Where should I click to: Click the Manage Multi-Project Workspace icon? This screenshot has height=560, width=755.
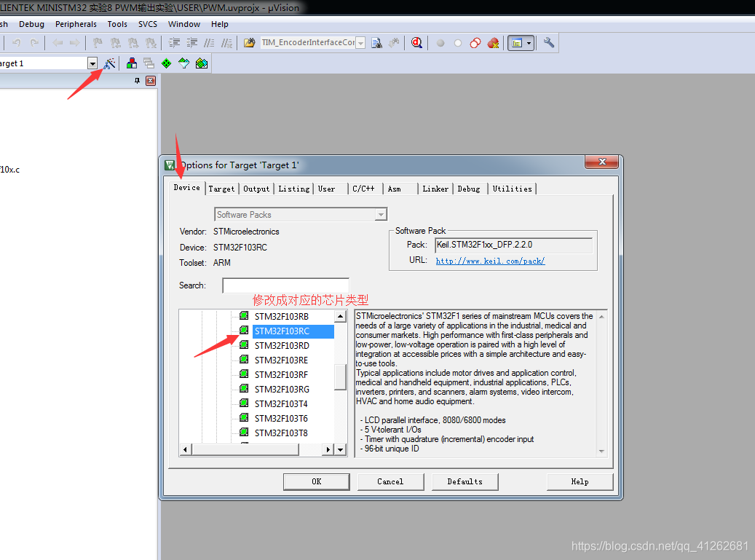[x=149, y=63]
